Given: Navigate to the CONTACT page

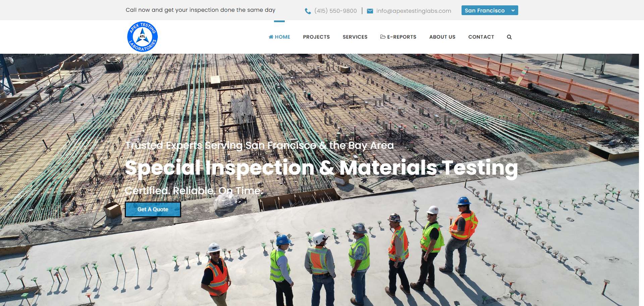Looking at the screenshot, I should (481, 37).
